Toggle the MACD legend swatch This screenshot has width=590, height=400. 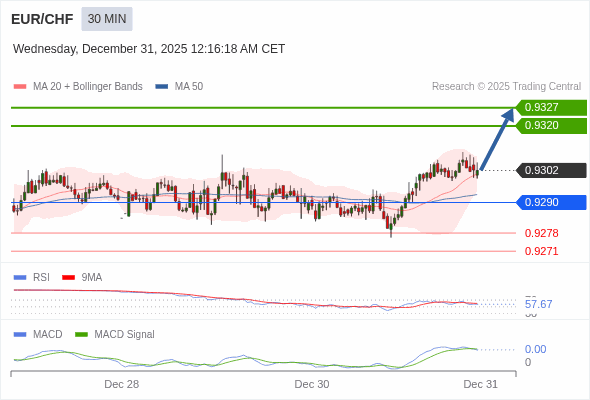(x=20, y=335)
